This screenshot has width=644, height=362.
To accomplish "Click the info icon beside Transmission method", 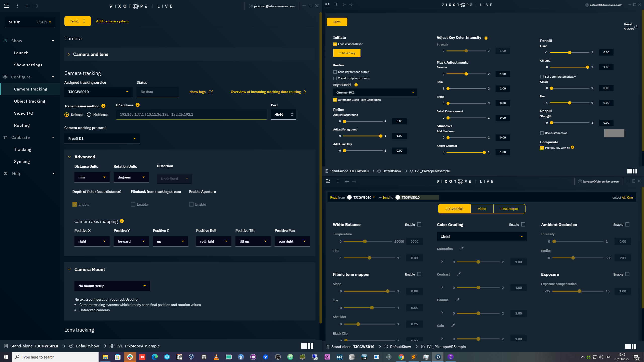I will pos(103,106).
